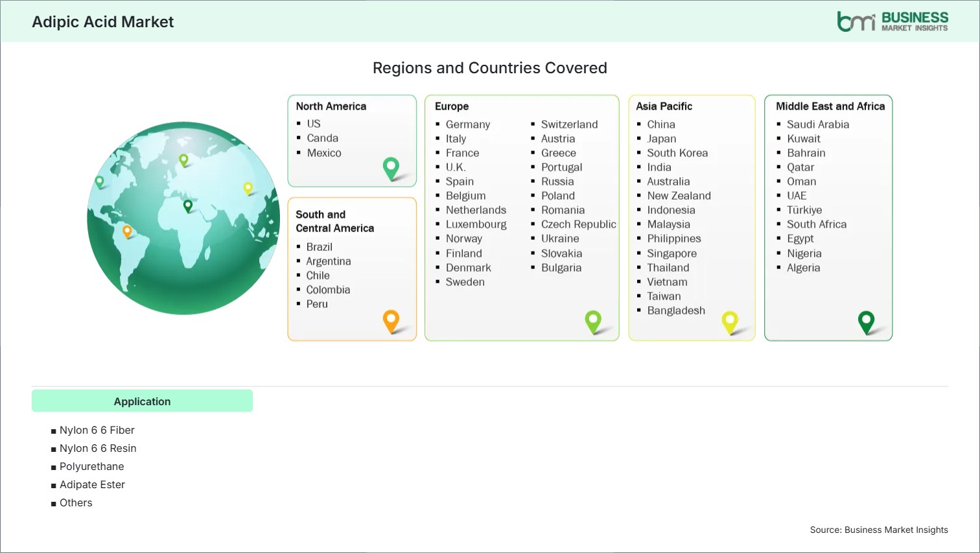Click the Polyurethane application item

coord(91,466)
